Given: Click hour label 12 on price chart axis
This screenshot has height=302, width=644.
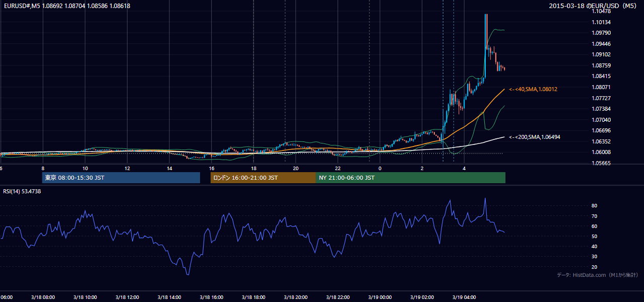Looking at the screenshot, I should tap(127, 168).
